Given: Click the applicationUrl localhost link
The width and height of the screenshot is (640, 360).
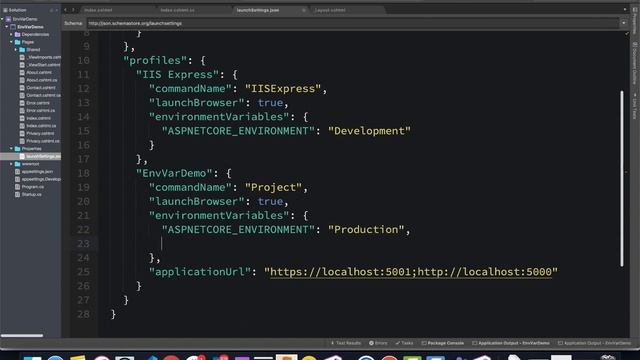Looking at the screenshot, I should [411, 272].
